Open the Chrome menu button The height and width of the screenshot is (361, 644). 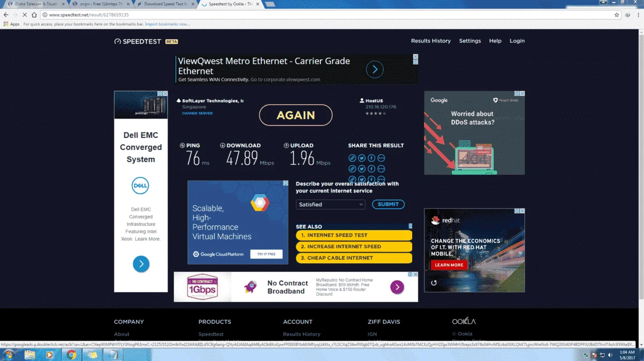(638, 15)
